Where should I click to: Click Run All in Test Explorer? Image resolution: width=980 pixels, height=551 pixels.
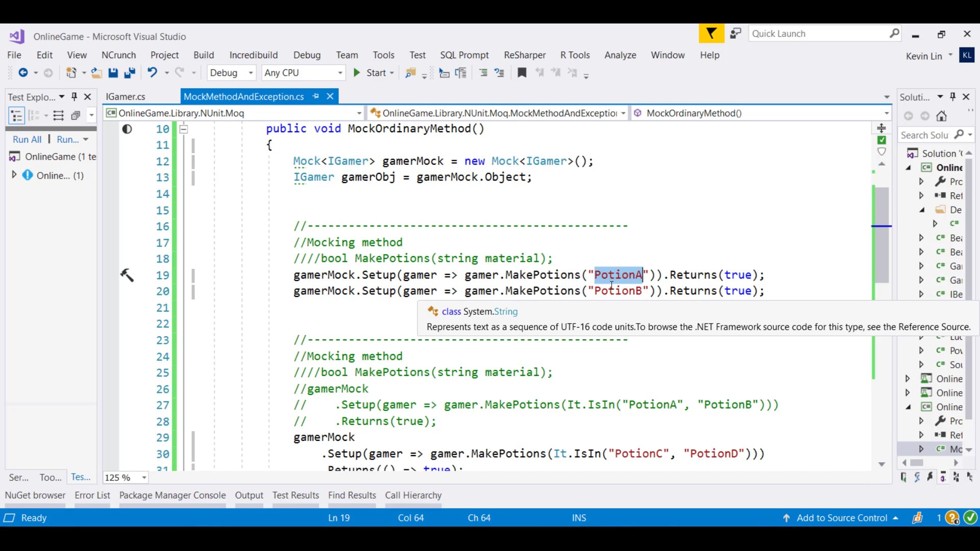click(27, 139)
